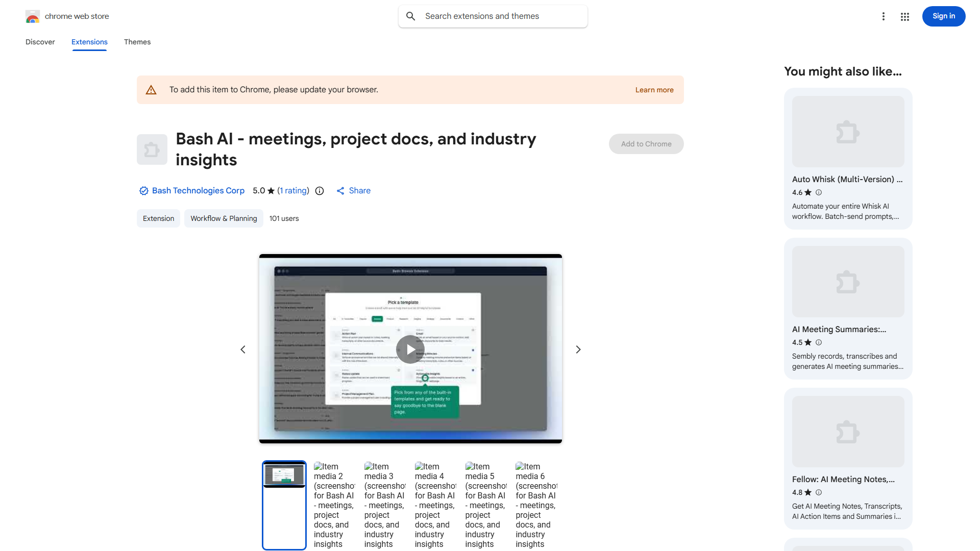Select the Workflow & Planning category chip

224,218
